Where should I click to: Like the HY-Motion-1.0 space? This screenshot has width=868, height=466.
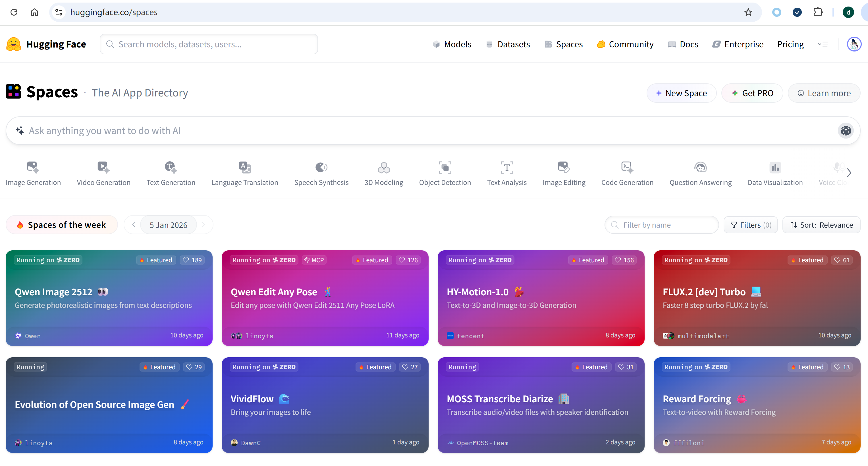click(624, 260)
